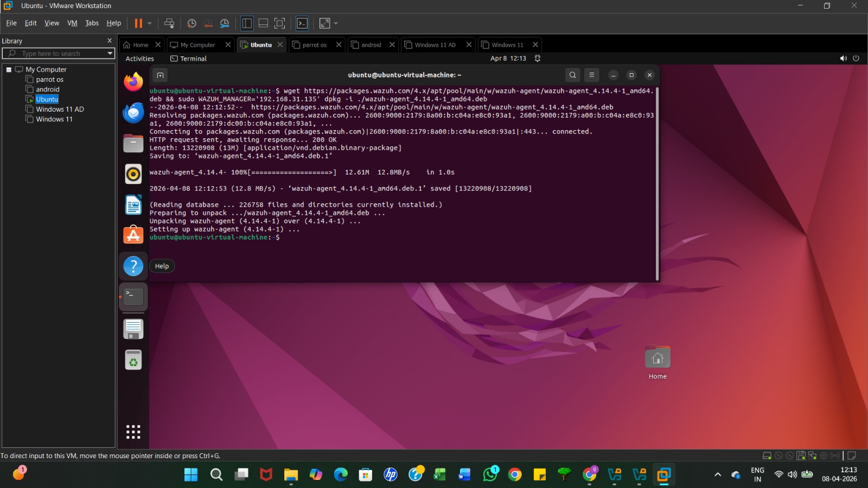Launch Firefox from the Ubuntu dock
This screenshot has width=868, height=488.
click(133, 82)
